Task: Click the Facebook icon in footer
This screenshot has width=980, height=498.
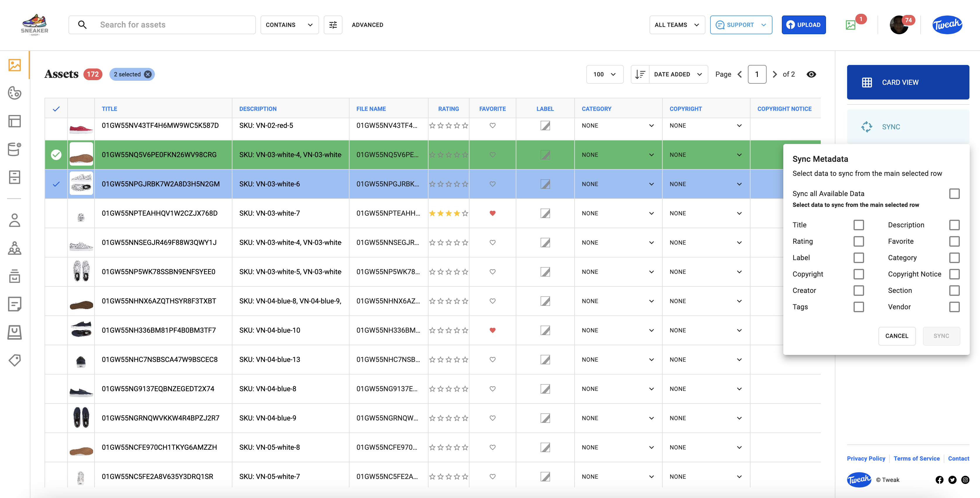Action: [x=939, y=480]
